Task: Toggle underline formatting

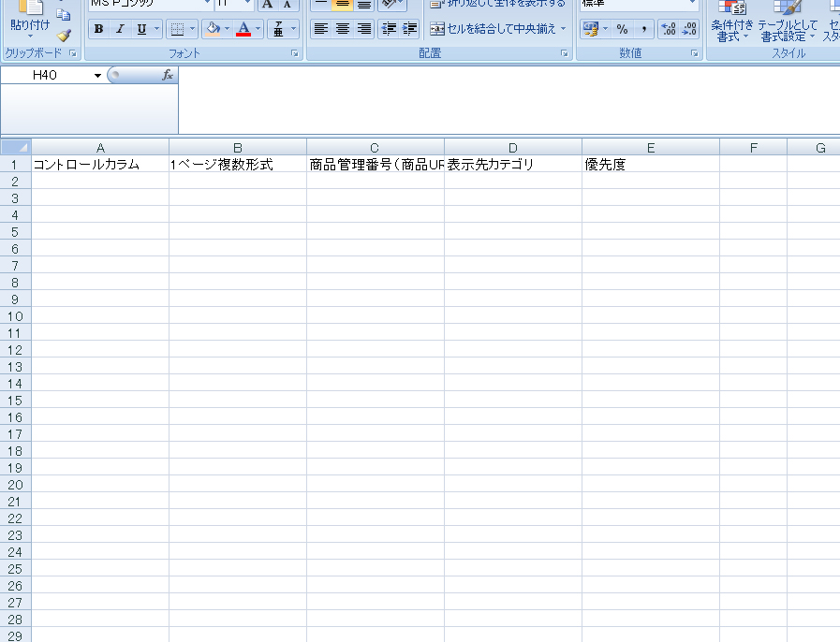Action: (x=141, y=29)
